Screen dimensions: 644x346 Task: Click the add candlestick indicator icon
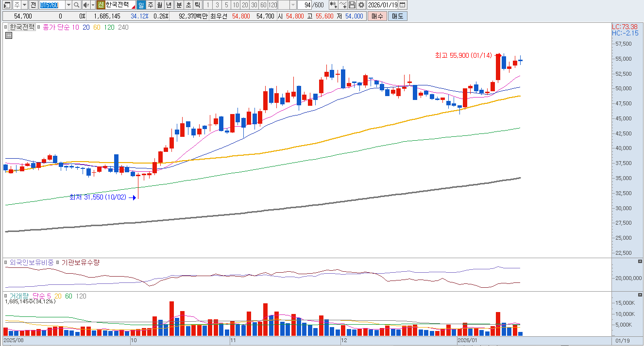(x=333, y=5)
